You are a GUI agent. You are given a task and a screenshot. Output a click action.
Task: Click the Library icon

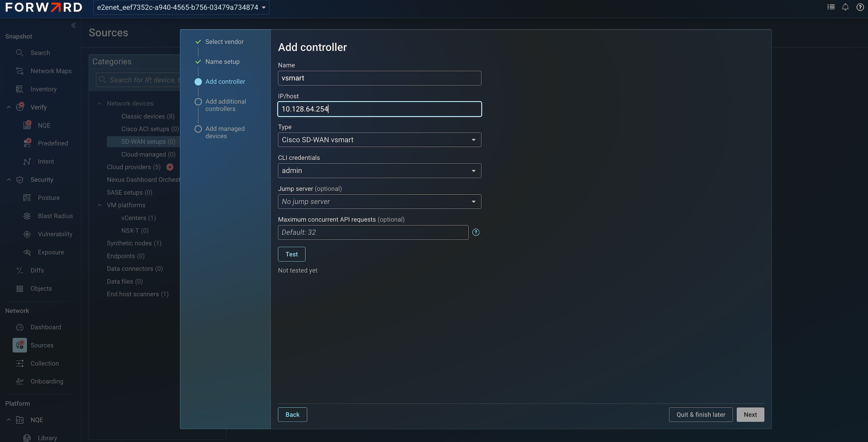click(x=27, y=438)
